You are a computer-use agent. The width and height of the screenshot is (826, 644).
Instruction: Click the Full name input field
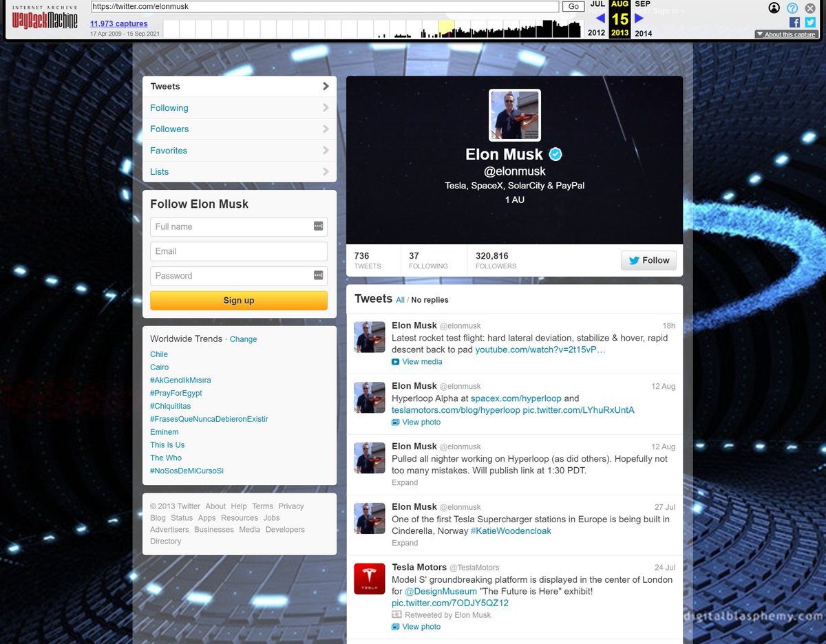coord(239,226)
